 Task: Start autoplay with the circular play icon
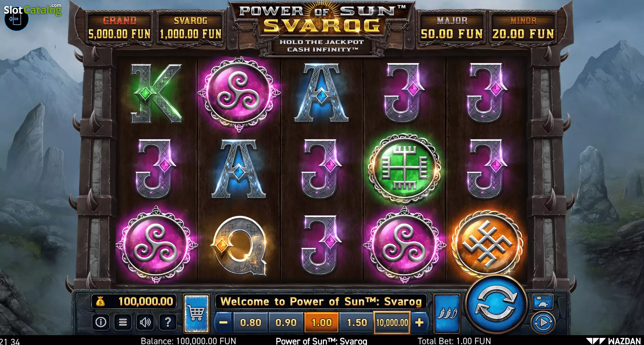point(543,323)
